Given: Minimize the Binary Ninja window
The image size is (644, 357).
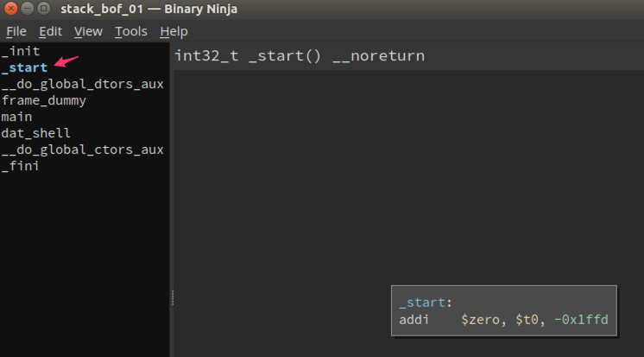Looking at the screenshot, I should click(x=27, y=9).
